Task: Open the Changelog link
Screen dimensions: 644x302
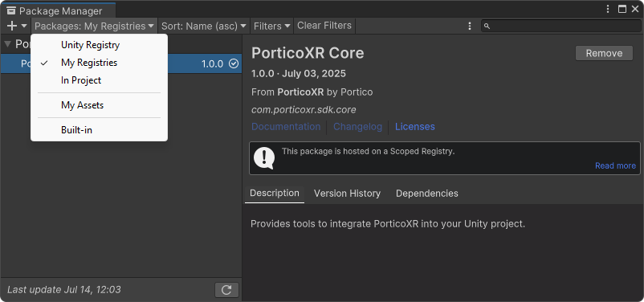Action: (x=357, y=127)
